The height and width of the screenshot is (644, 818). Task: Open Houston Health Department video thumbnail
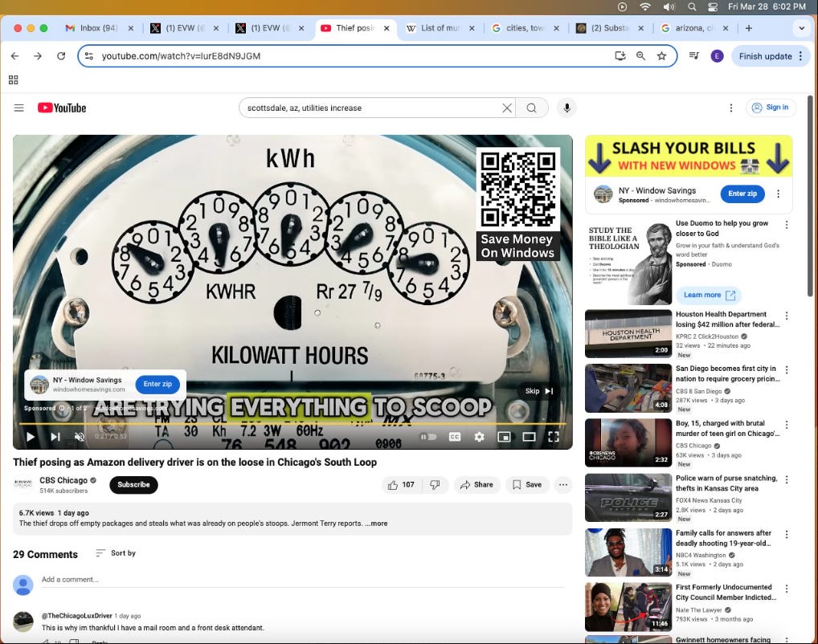(x=628, y=334)
